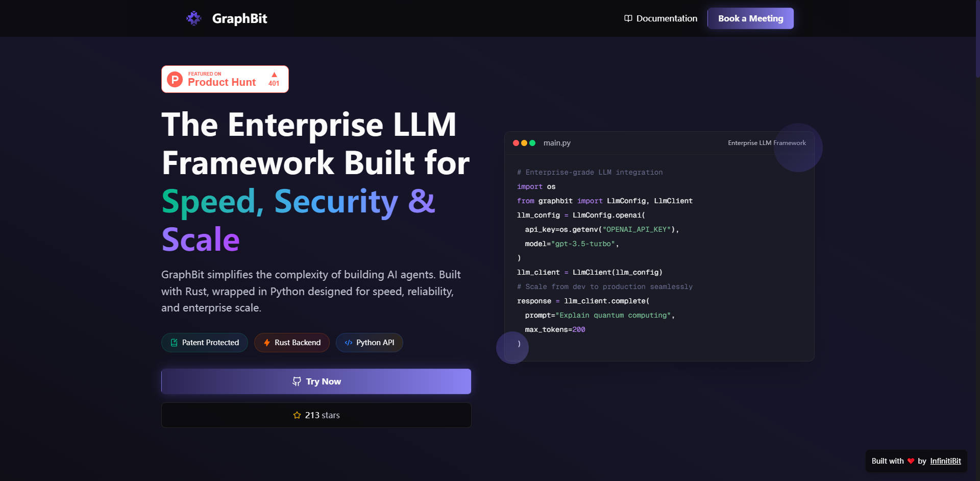The height and width of the screenshot is (481, 980).
Task: Click the Rust Backend lightning bolt icon
Action: 266,343
